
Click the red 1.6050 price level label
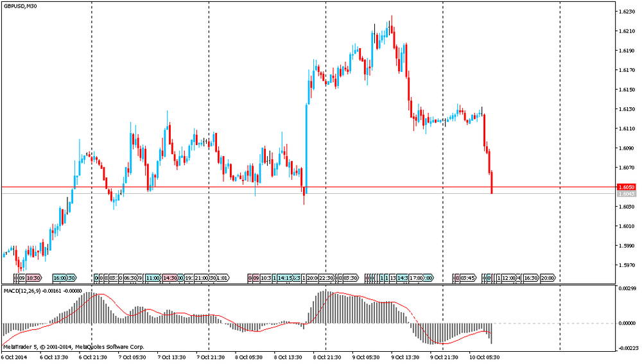click(x=625, y=187)
